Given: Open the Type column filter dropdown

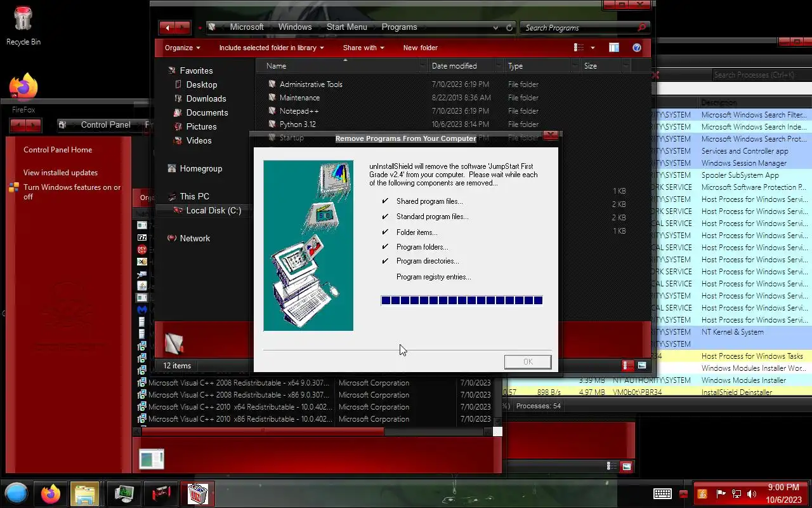Looking at the screenshot, I should 575,66.
